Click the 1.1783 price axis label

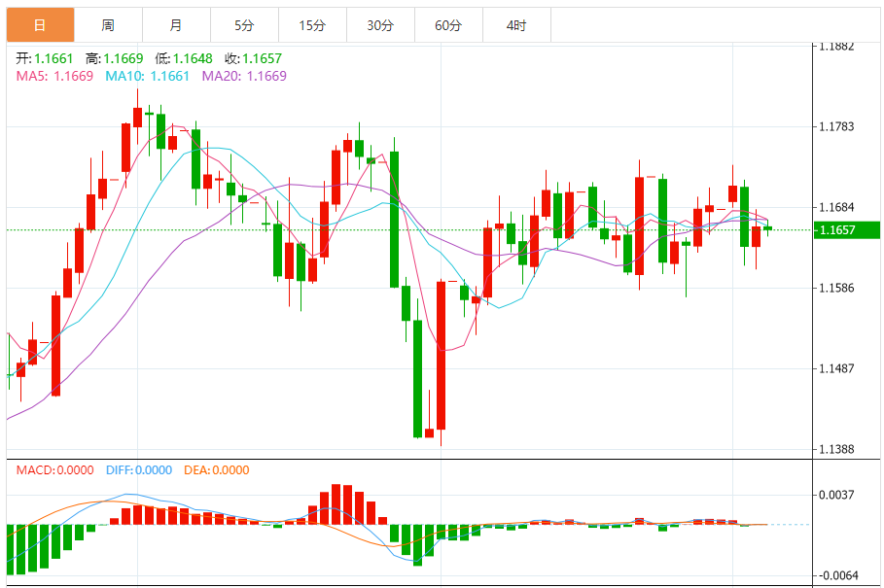[836, 126]
